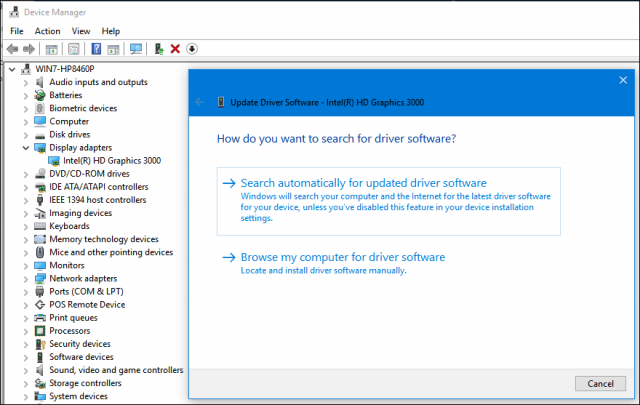Click the dialog's back arrow button
The image size is (640, 405).
(200, 102)
